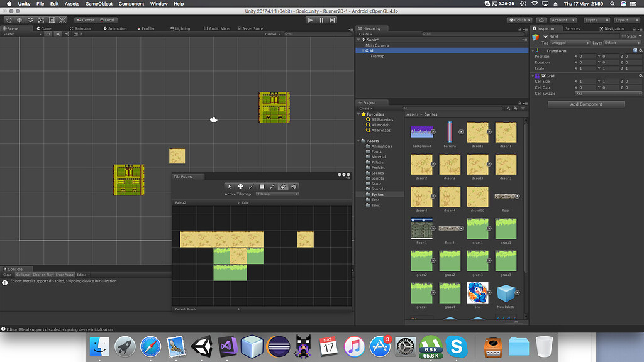The image size is (644, 362).
Task: Select the Hand tool in the toolbar
Action: tap(9, 20)
